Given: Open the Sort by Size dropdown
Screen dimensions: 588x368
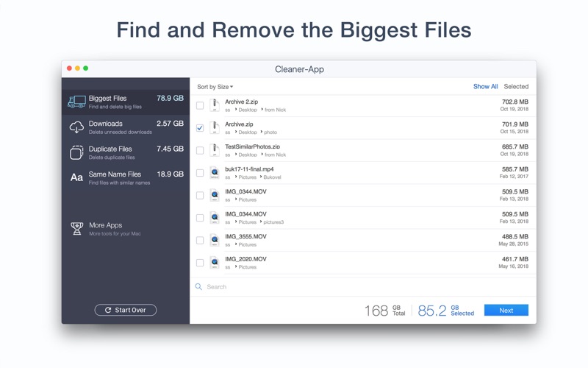Looking at the screenshot, I should [x=215, y=87].
